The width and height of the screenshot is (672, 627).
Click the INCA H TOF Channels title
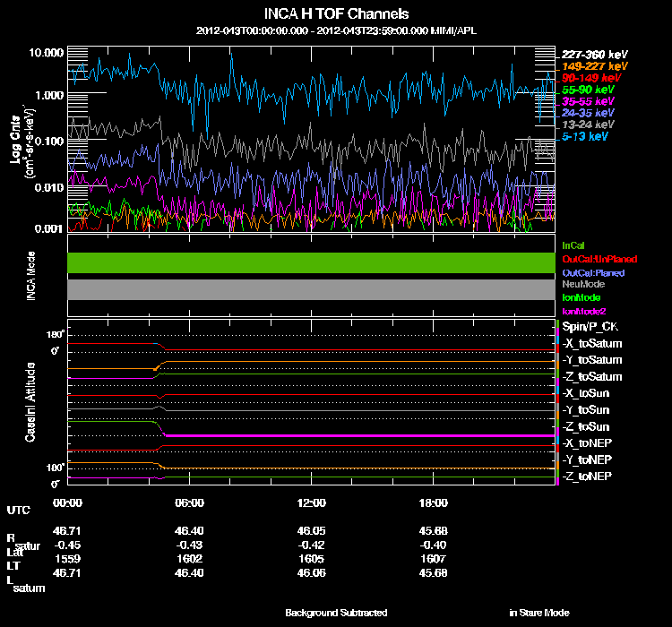coord(336,13)
